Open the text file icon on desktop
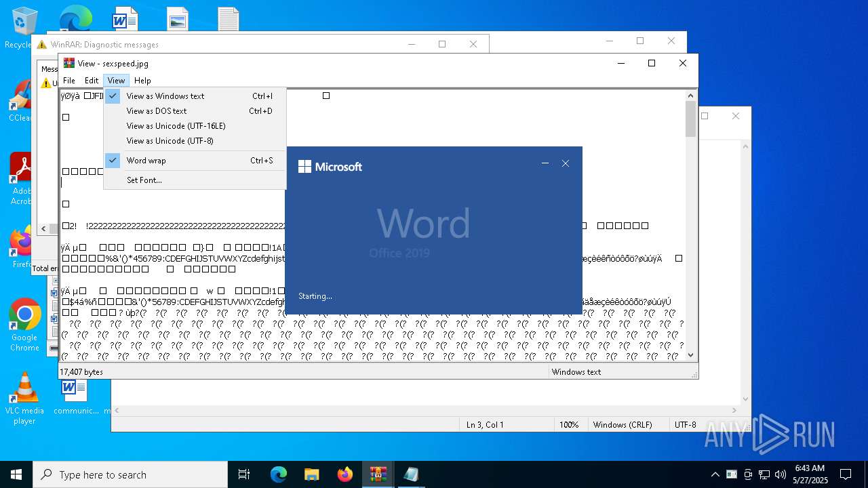 229,19
